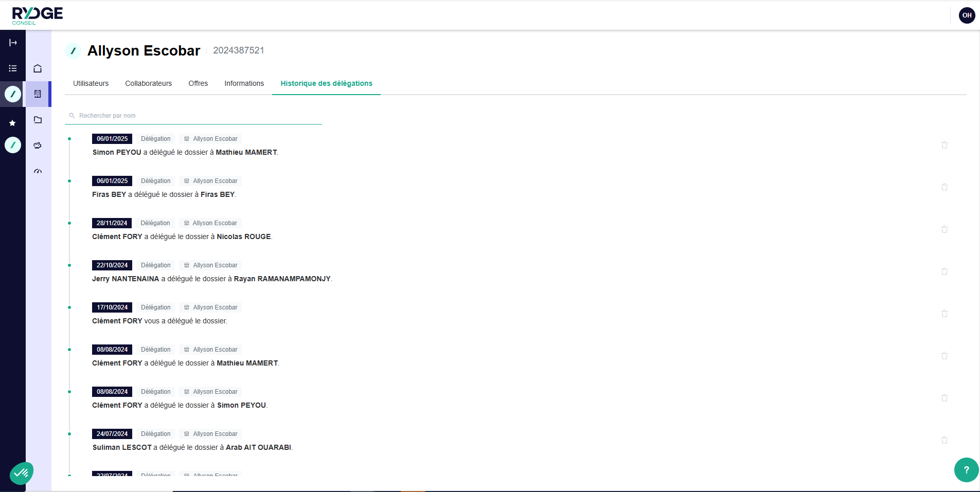This screenshot has height=492, width=980.
Task: Click the Allyson Escobar page title
Action: pos(144,50)
